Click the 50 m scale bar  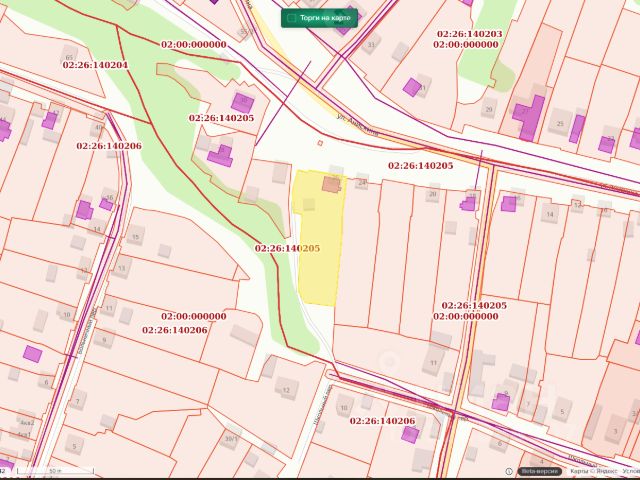click(56, 471)
